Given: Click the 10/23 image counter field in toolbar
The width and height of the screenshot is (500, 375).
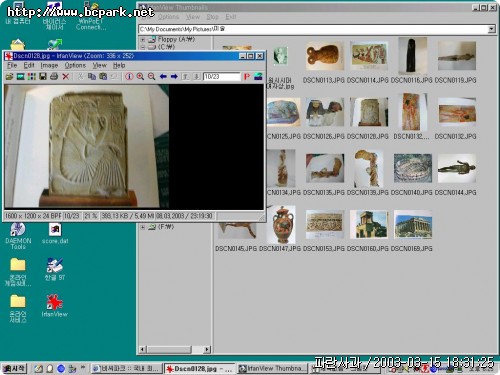Looking at the screenshot, I should pyautogui.click(x=221, y=77).
